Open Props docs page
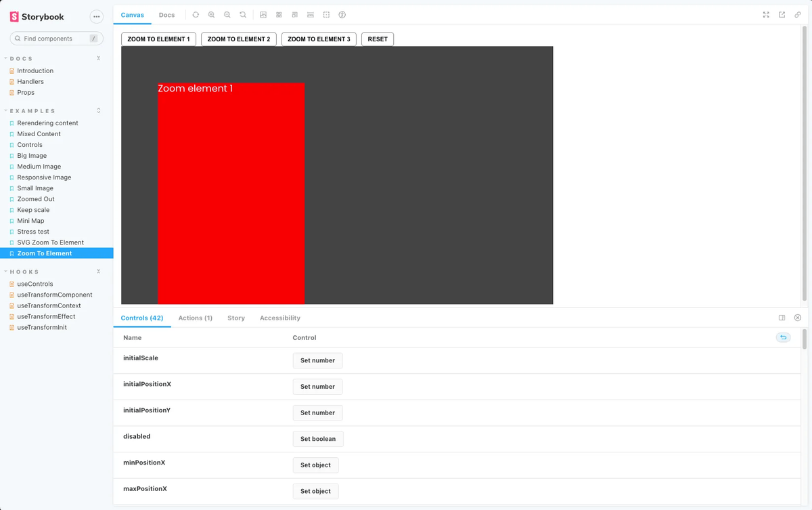This screenshot has height=510, width=812. [26, 93]
